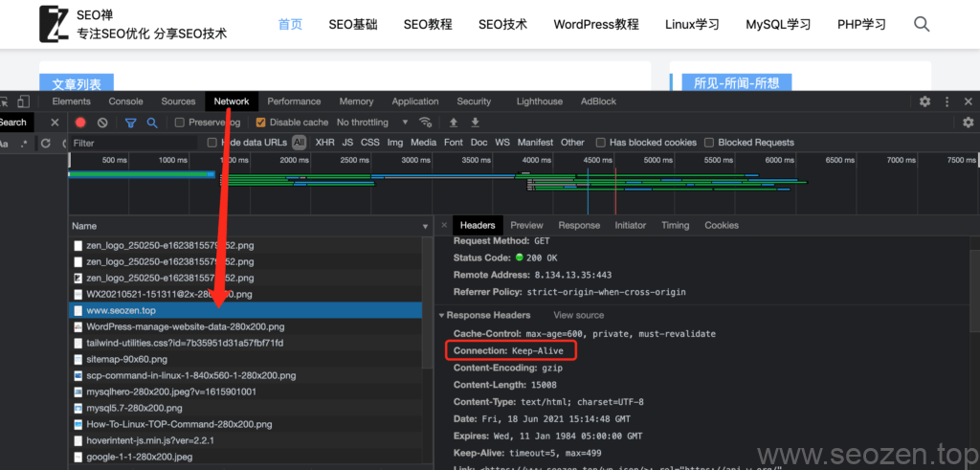980x470 pixels.
Task: Open the Lighthouse tab
Action: (540, 101)
